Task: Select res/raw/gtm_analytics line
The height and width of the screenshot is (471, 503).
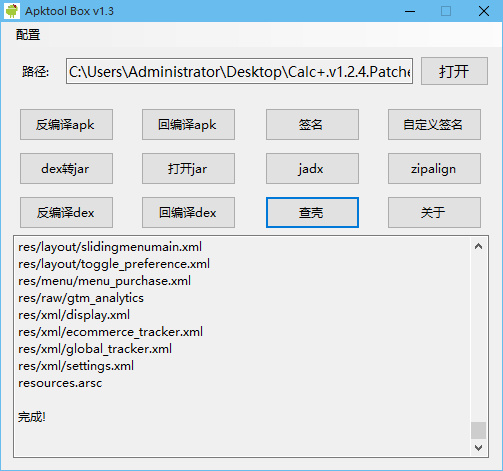Action: 81,298
